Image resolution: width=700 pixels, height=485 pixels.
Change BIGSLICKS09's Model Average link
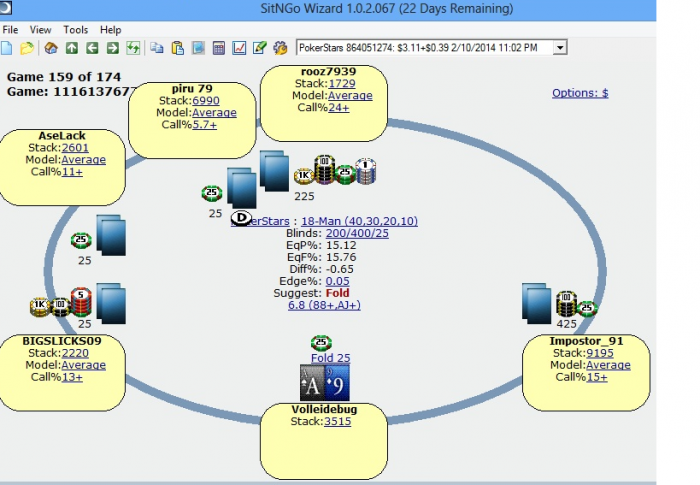coord(83,365)
